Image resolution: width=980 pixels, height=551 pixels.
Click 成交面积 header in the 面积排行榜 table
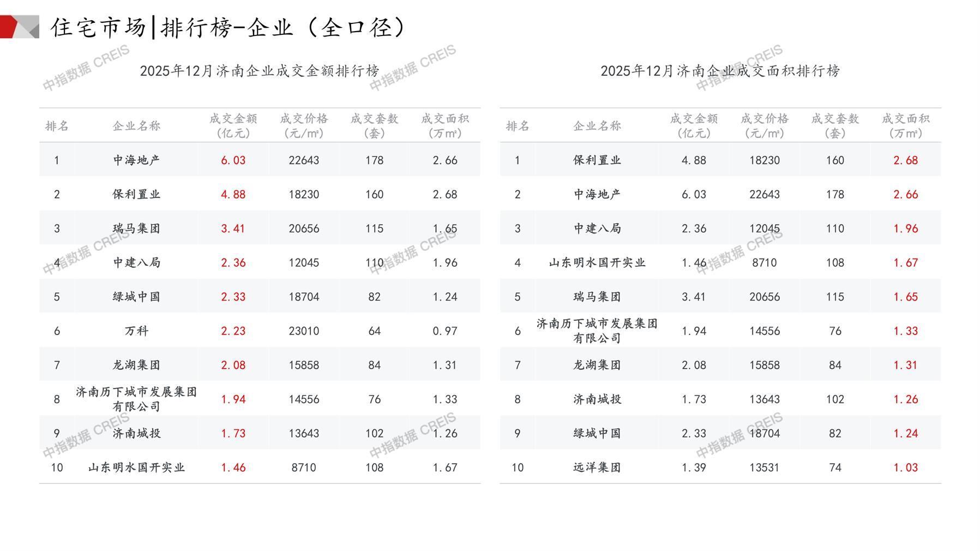(x=905, y=125)
